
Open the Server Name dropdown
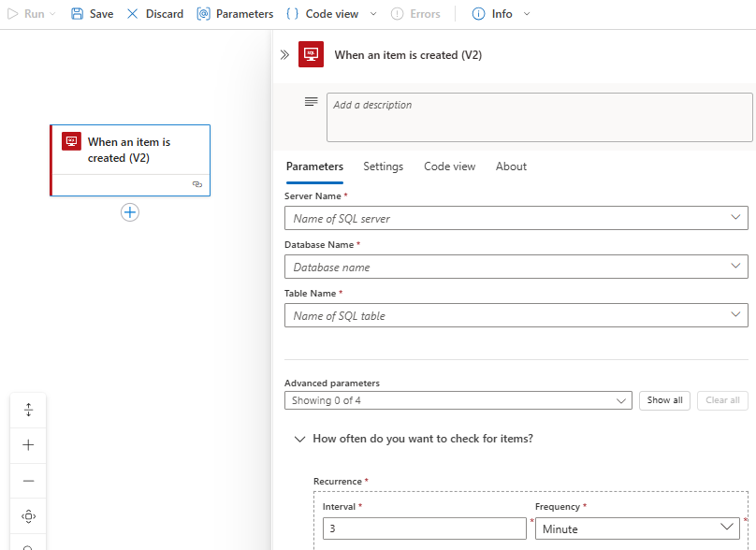point(516,218)
